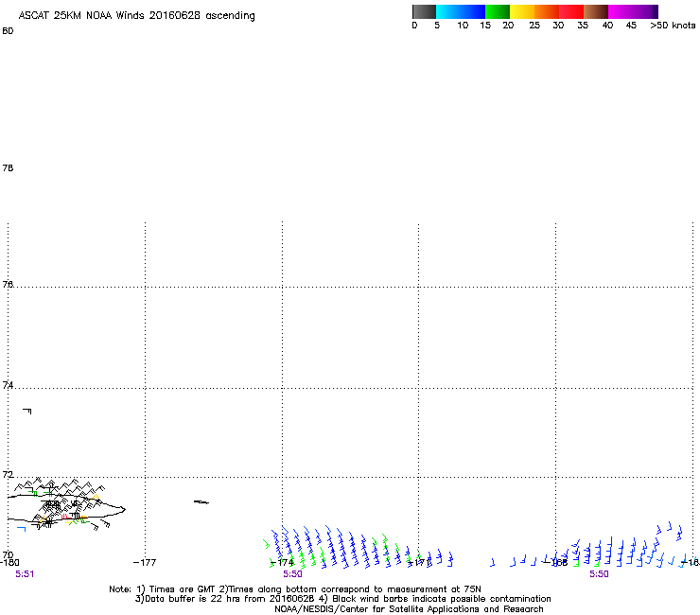Click the longitude label '-177'

(x=145, y=562)
